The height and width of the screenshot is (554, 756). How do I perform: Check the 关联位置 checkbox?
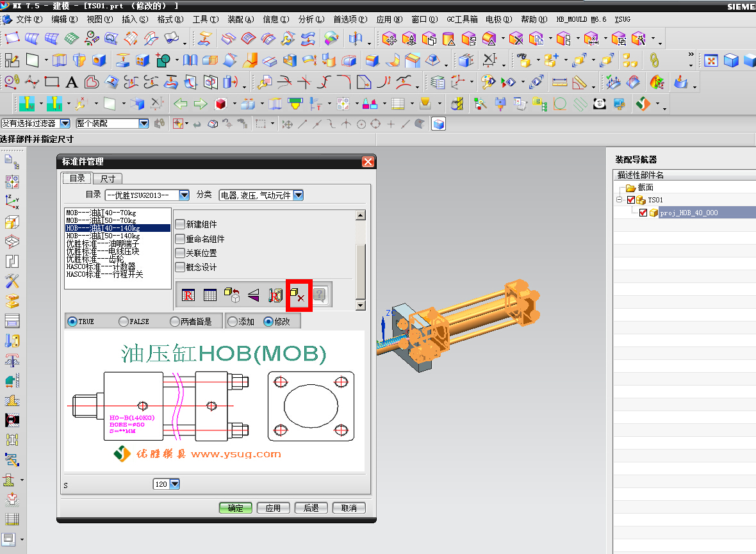(x=180, y=252)
